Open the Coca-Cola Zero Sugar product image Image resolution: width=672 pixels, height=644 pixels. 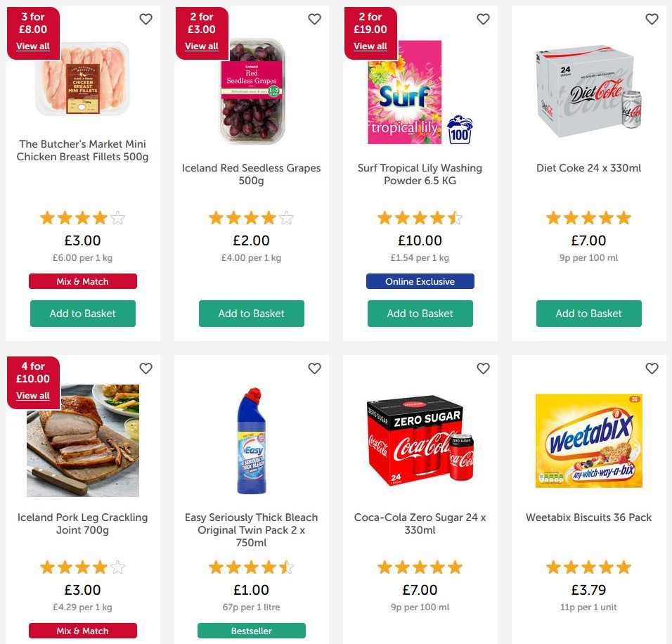420,443
